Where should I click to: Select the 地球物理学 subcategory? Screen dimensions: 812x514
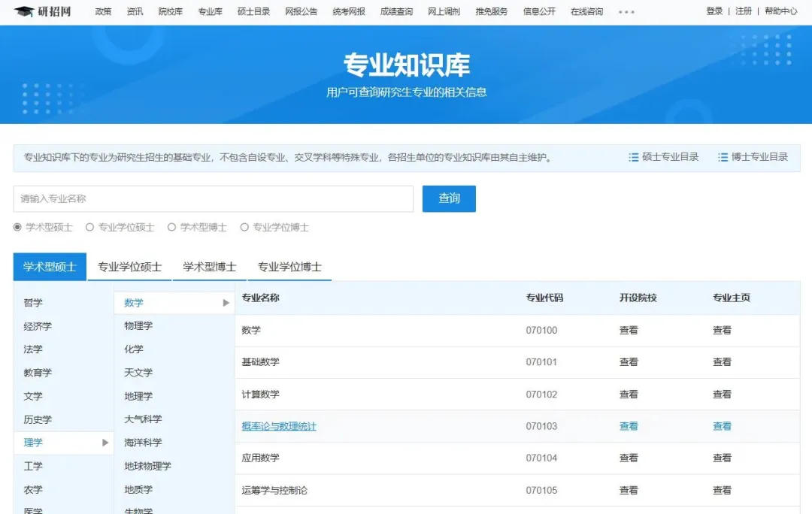[147, 466]
